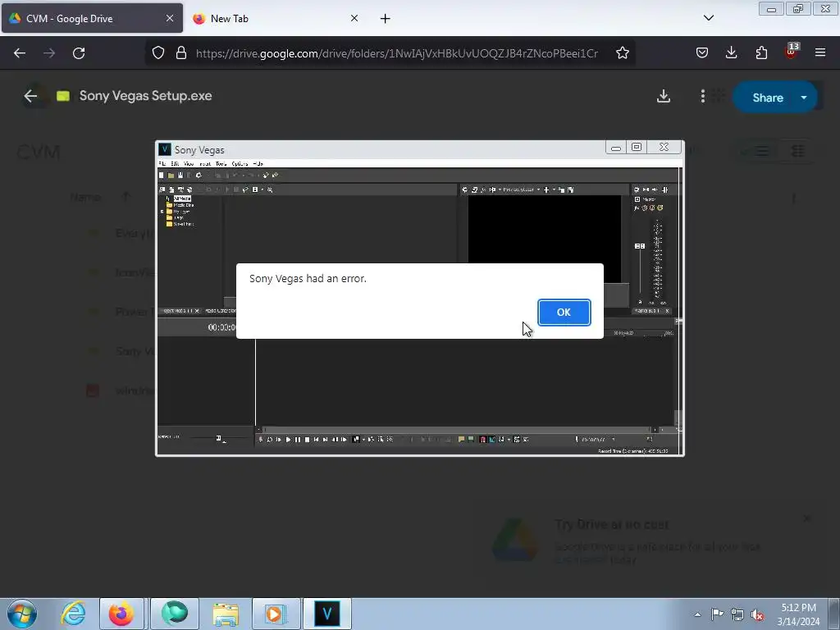Click the muted volume tray icon

pos(757,614)
